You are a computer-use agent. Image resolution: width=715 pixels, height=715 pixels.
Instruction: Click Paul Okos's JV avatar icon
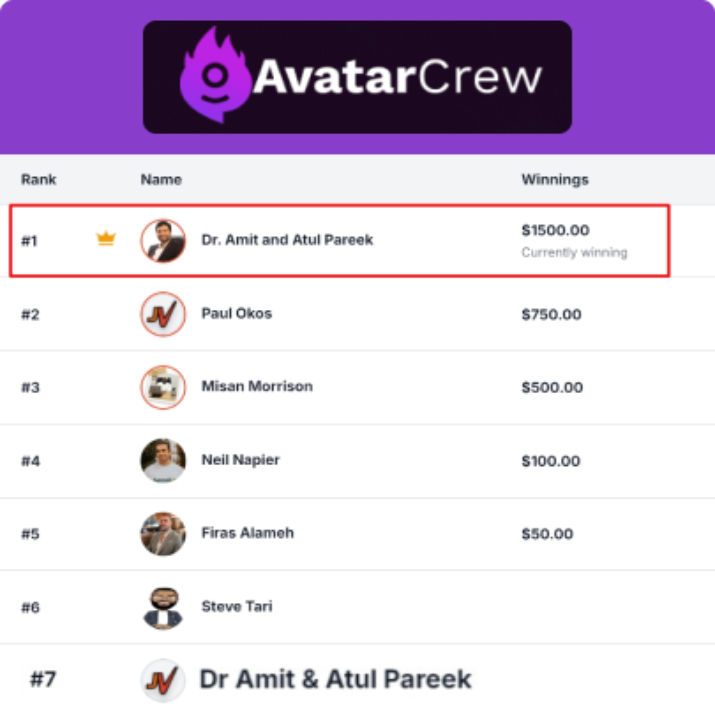click(163, 314)
